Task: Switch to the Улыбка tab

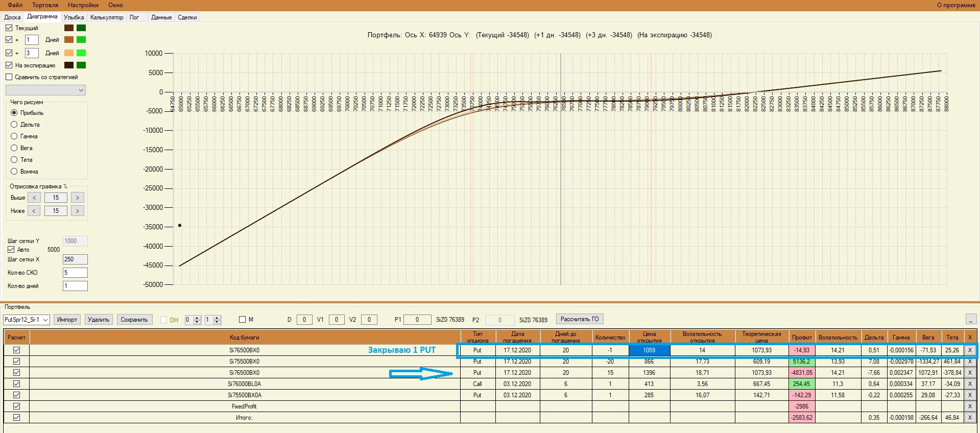Action: 74,17
